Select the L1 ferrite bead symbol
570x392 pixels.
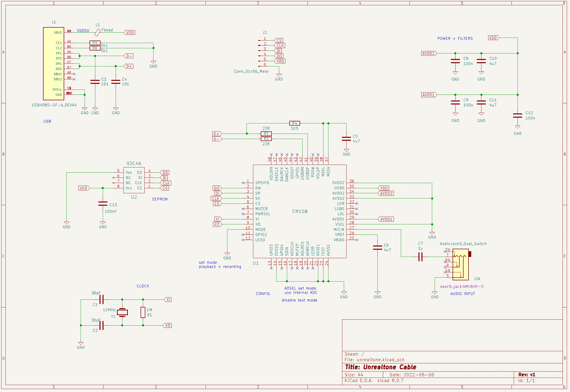pyautogui.click(x=98, y=32)
